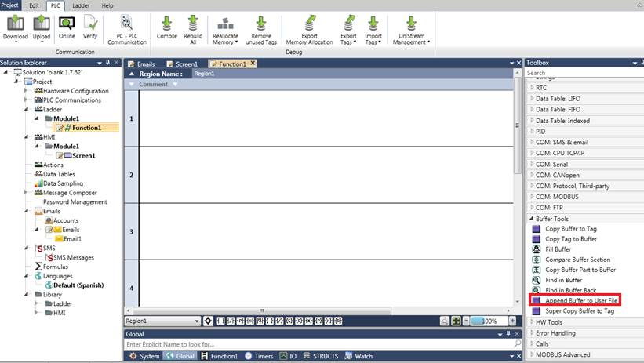Screen dimensions: 644x363
Task: Open Reallocate Memory menu
Action: tap(225, 30)
